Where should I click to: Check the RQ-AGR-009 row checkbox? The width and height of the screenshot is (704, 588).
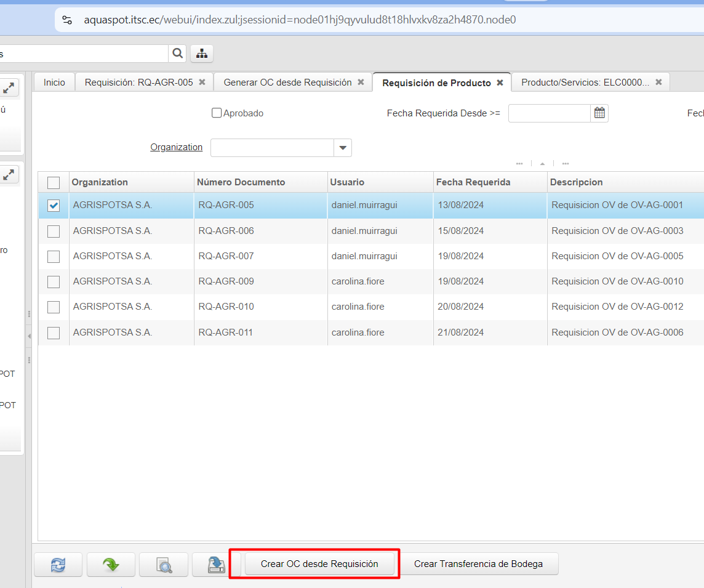[54, 281]
